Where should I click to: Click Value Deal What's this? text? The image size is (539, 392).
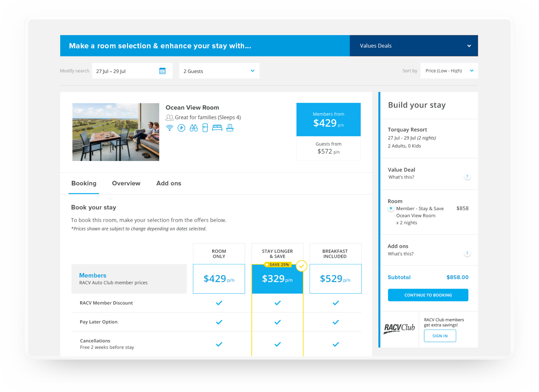(x=401, y=177)
